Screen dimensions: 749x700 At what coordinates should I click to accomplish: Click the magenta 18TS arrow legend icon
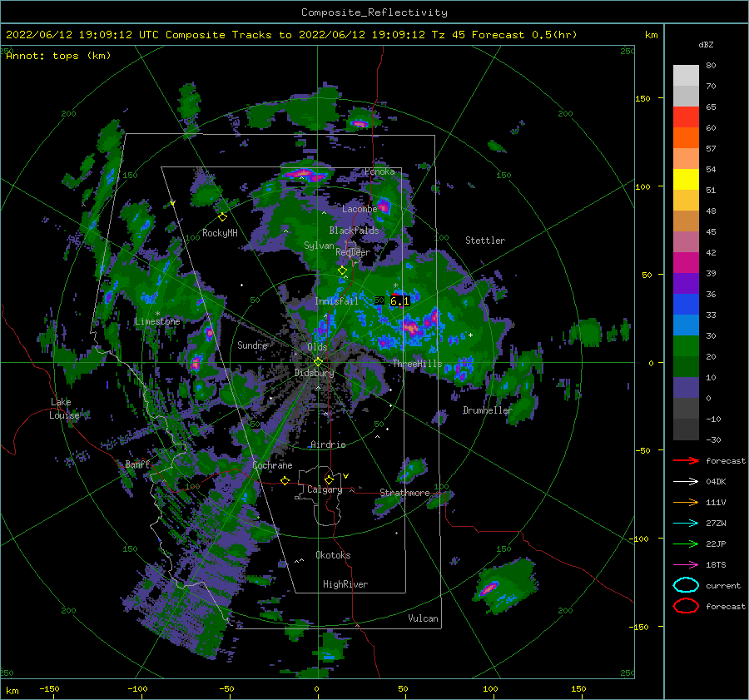686,565
